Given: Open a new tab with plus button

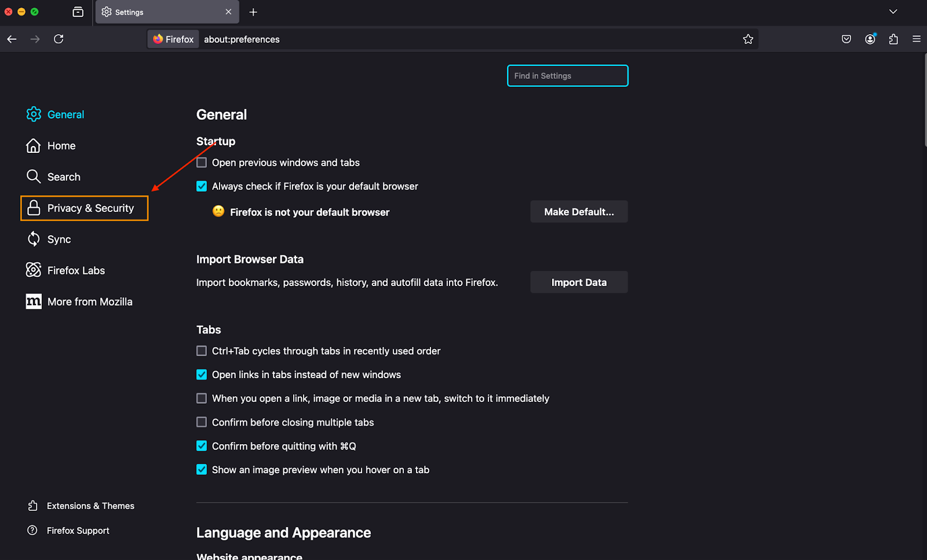Looking at the screenshot, I should pyautogui.click(x=253, y=12).
